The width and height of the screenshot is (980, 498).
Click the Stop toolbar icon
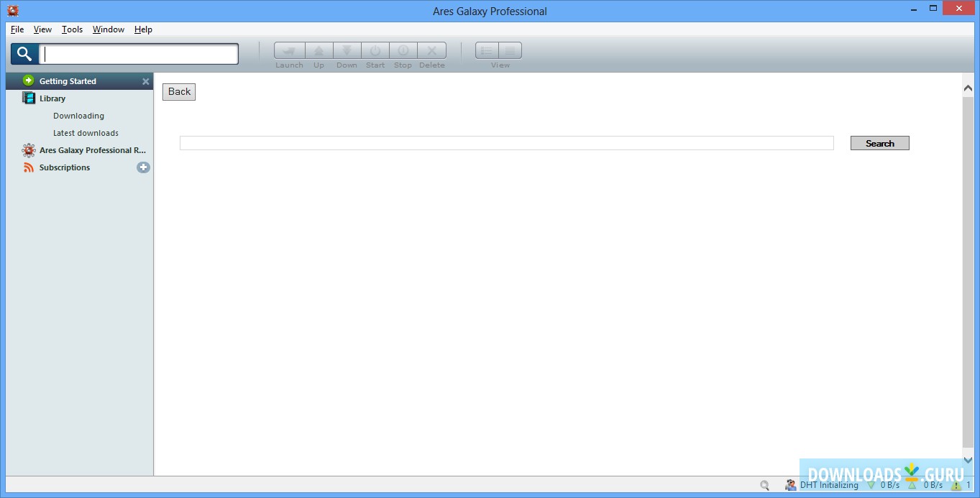[403, 51]
